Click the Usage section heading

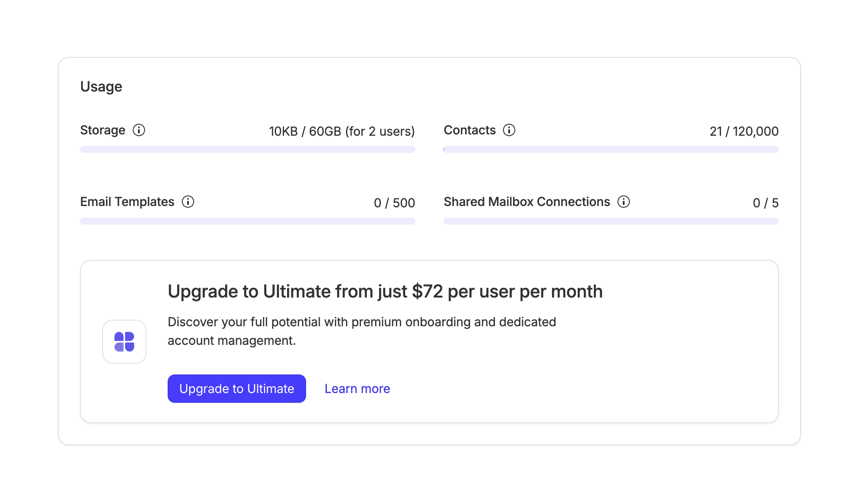pos(101,87)
